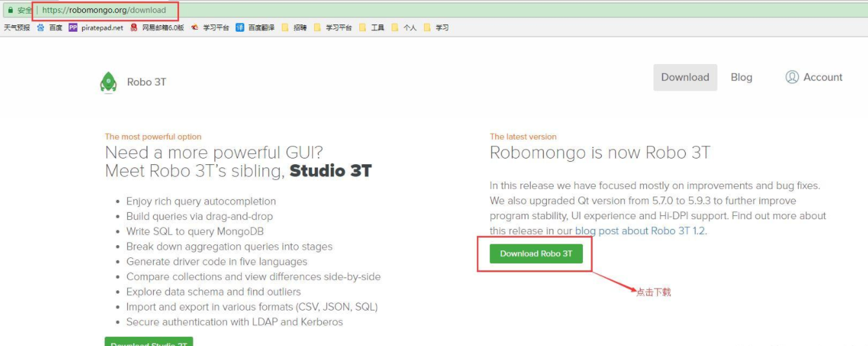Open the first 学习平台 bookmark with red icon

click(x=210, y=28)
